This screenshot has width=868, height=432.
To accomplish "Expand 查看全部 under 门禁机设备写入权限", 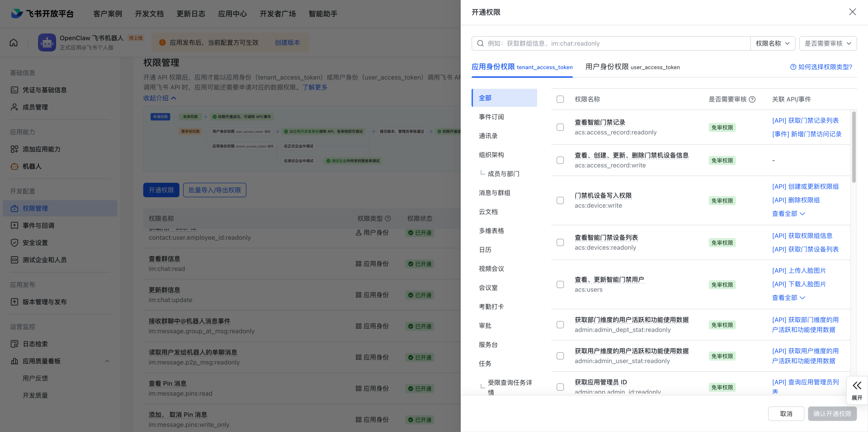I will pos(789,213).
